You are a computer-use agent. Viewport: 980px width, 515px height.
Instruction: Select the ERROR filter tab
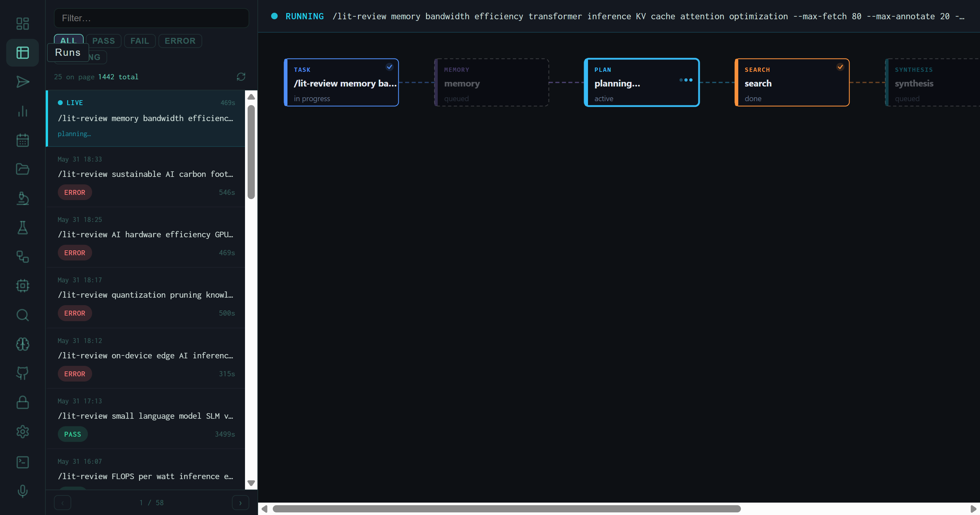[180, 41]
